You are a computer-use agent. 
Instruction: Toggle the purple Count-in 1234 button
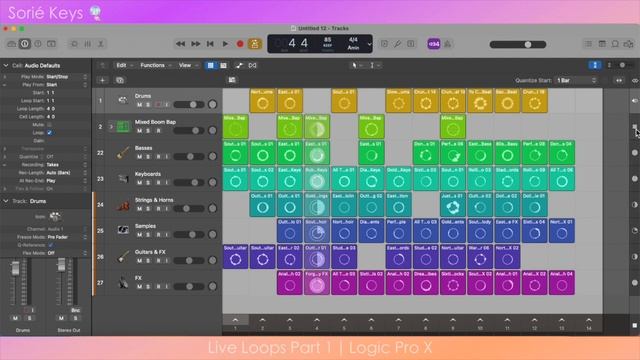433,44
